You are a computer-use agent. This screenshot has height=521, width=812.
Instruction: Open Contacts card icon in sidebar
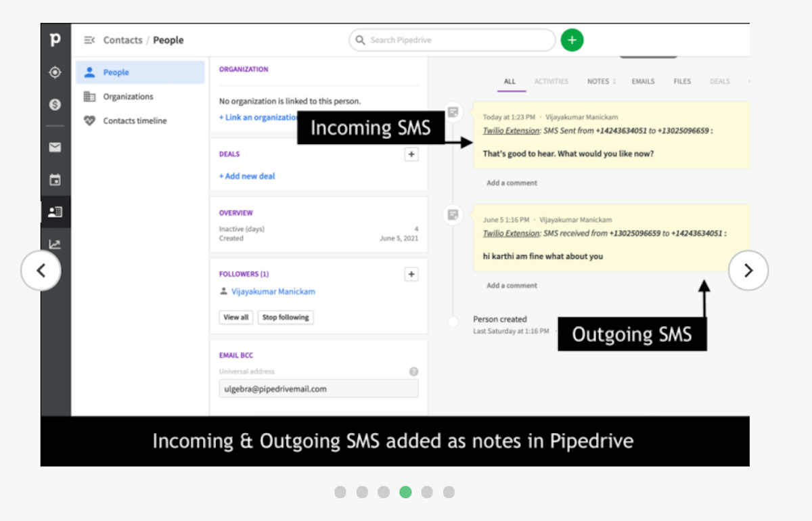(55, 212)
